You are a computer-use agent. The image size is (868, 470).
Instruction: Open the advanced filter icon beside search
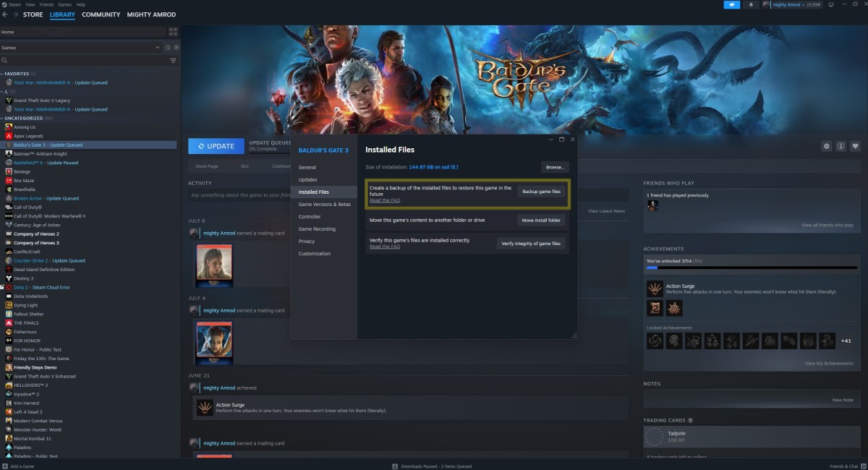click(173, 61)
